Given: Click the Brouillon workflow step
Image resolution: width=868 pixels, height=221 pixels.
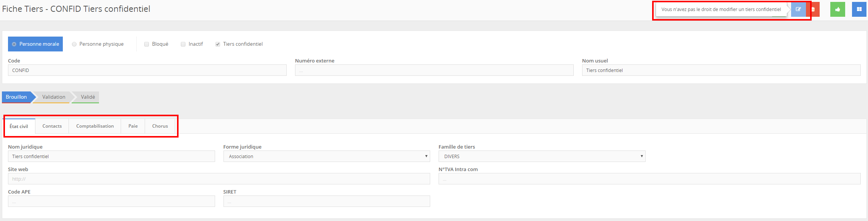Looking at the screenshot, I should click(x=16, y=97).
